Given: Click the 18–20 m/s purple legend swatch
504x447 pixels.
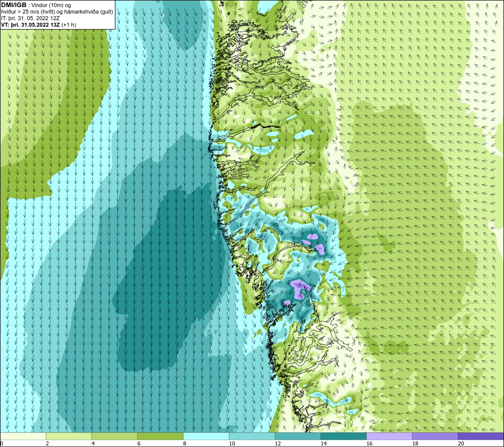Looking at the screenshot, I should (435, 436).
